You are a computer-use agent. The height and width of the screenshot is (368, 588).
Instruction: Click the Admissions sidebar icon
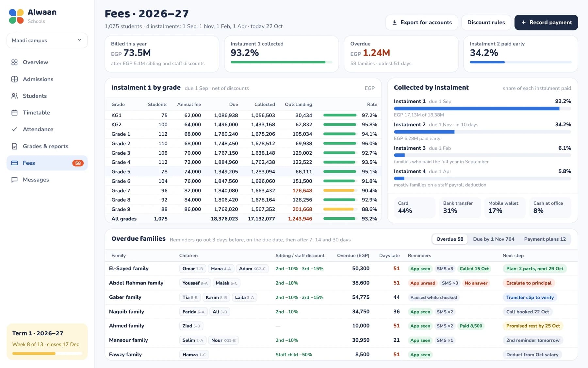pos(14,79)
